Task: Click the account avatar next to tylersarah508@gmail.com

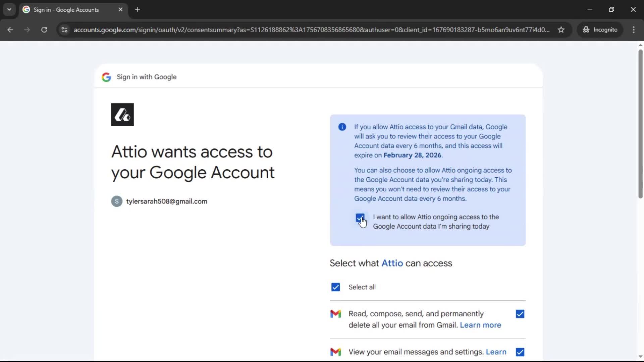Action: 116,201
